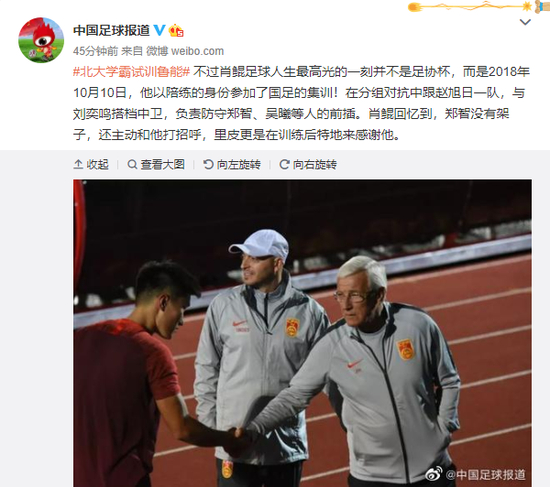The width and height of the screenshot is (550, 487).
Task: Click the magnifier icon beside 查看大图
Action: click(x=132, y=164)
